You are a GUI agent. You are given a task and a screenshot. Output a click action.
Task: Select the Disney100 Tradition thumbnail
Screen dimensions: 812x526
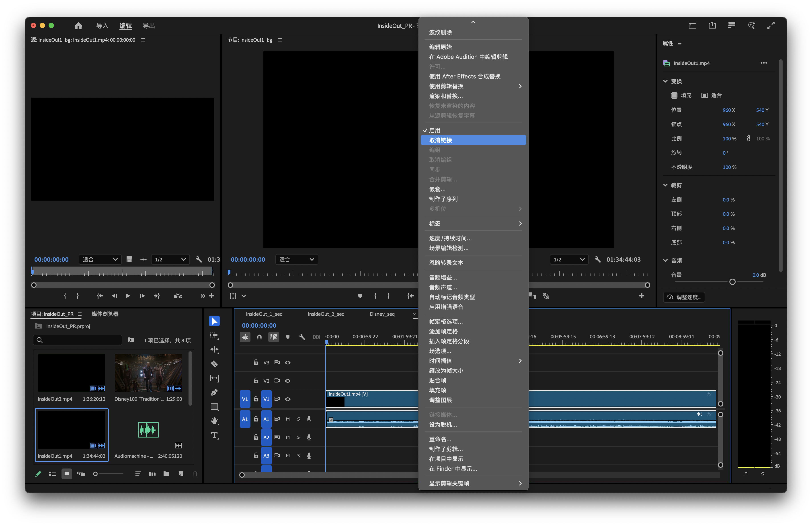pos(148,373)
